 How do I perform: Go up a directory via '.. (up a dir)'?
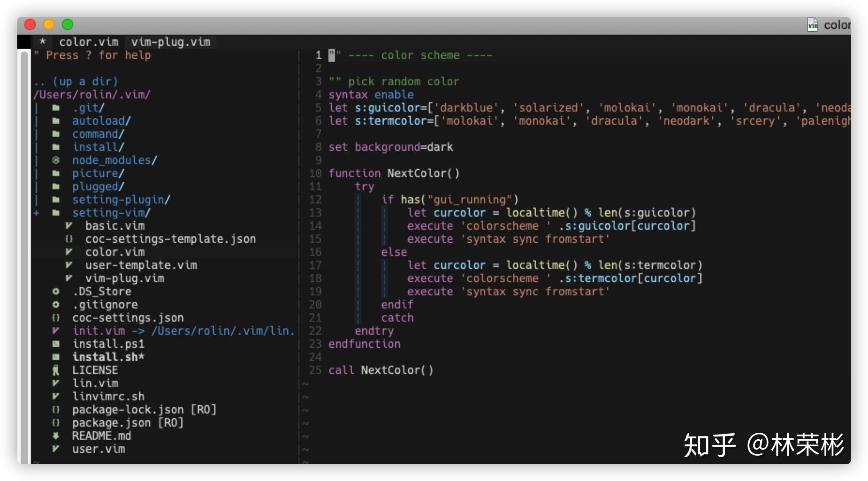click(x=76, y=82)
